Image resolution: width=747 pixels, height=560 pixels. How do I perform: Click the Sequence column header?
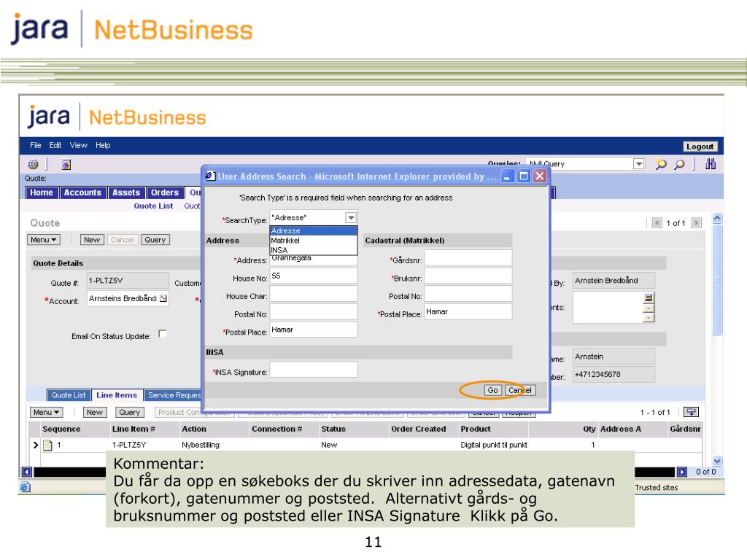coord(61,429)
